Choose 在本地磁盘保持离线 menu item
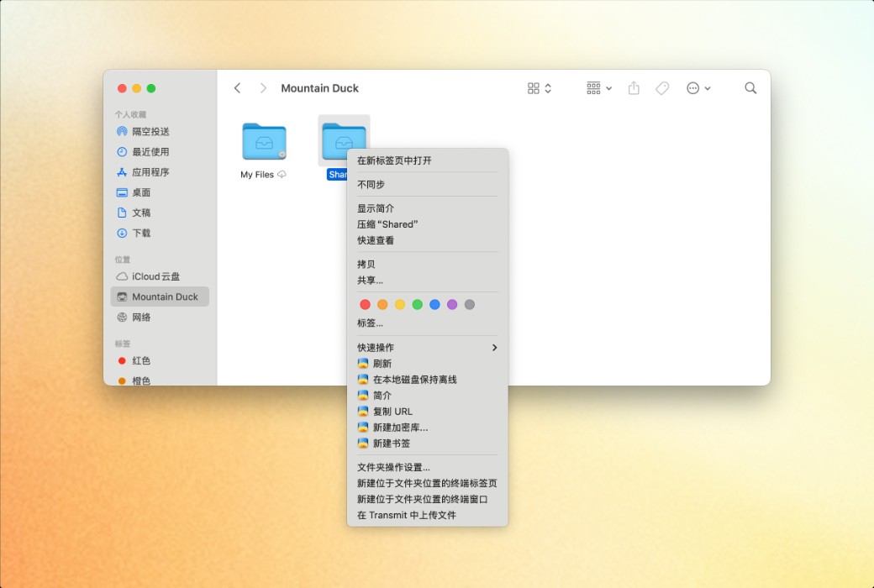The height and width of the screenshot is (588, 874). pos(428,380)
